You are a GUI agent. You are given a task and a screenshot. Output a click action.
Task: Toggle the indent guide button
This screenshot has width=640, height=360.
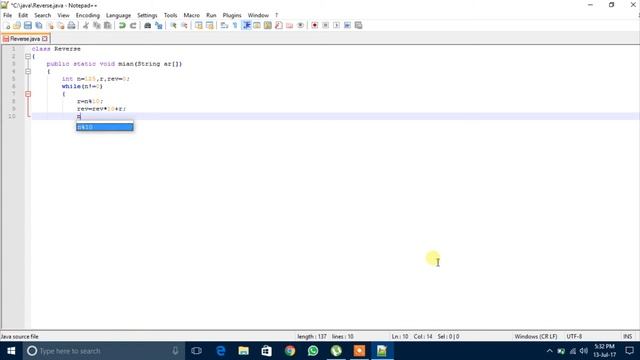[246, 25]
